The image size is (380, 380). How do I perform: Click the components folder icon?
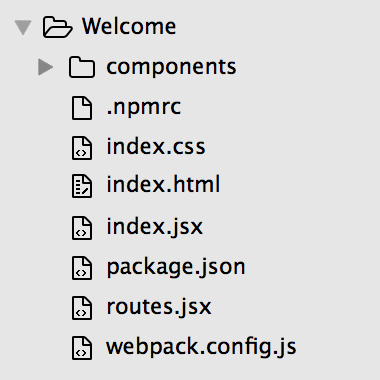[x=82, y=67]
